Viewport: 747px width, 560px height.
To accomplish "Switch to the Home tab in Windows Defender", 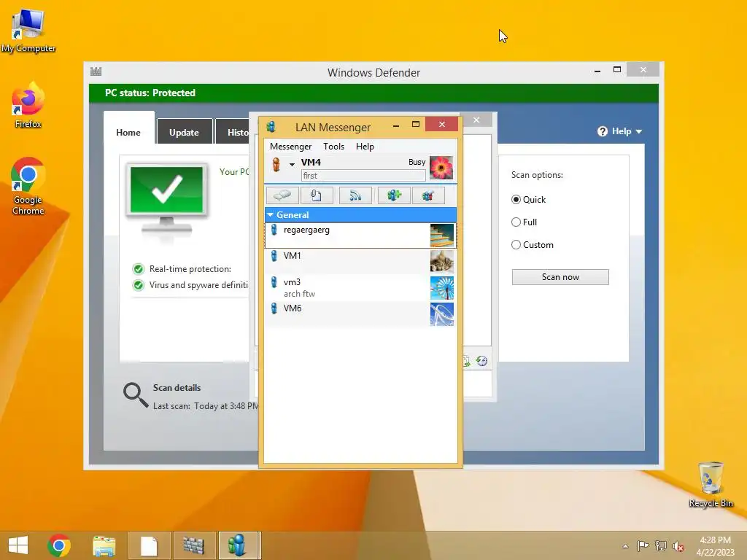I will [x=128, y=133].
